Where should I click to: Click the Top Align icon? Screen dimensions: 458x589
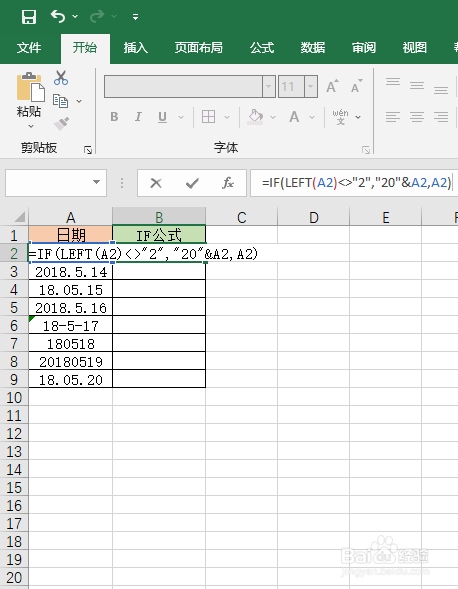click(393, 82)
